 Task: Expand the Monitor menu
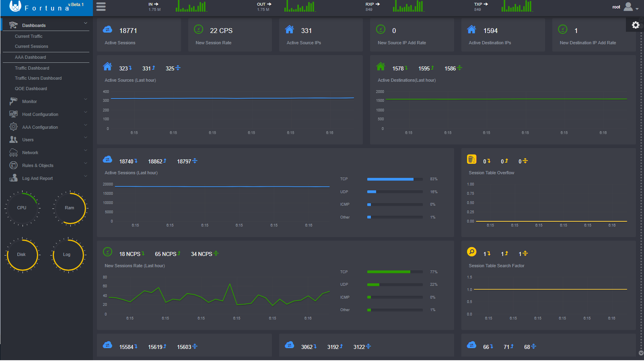[x=29, y=101]
